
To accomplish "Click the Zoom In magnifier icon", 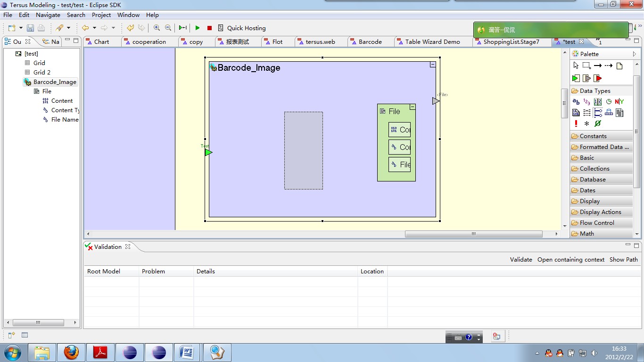I will (157, 28).
